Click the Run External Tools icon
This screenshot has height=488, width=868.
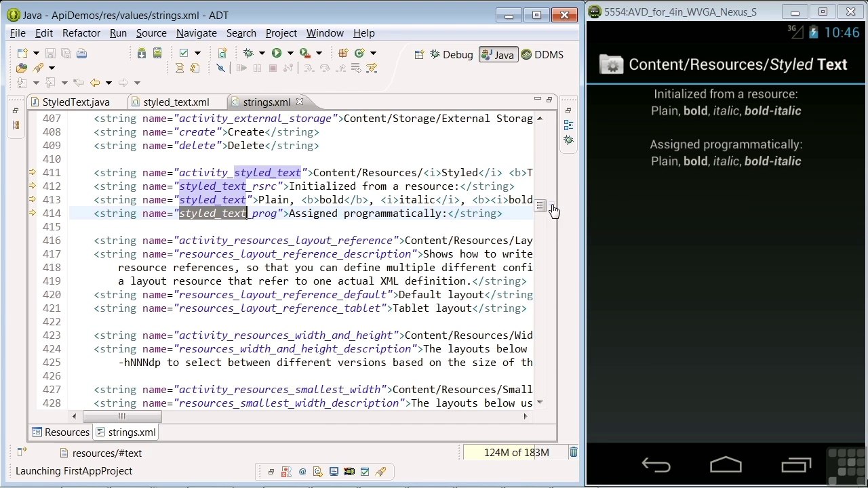click(304, 53)
